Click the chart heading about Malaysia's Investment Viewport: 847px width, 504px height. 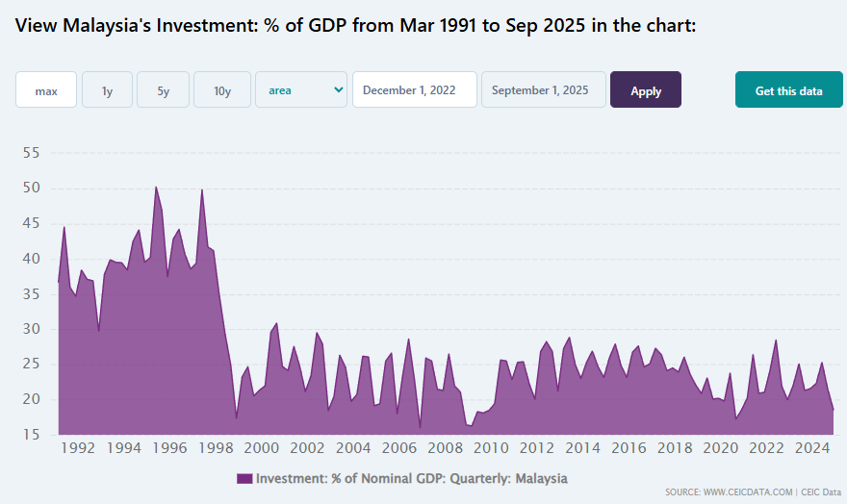point(356,25)
